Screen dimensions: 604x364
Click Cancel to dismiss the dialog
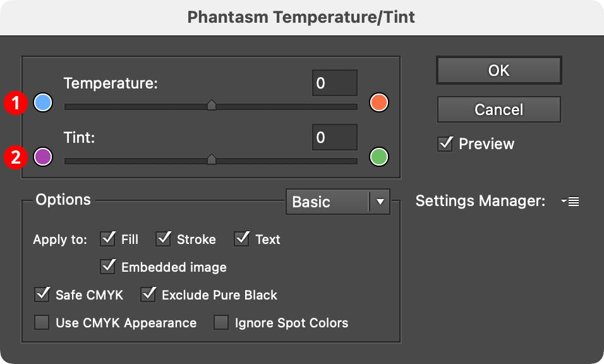point(498,109)
